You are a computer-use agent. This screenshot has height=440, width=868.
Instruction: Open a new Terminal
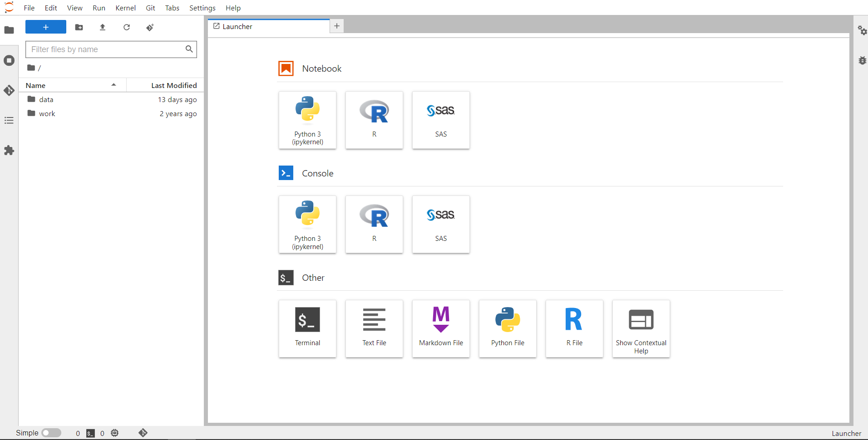click(308, 329)
